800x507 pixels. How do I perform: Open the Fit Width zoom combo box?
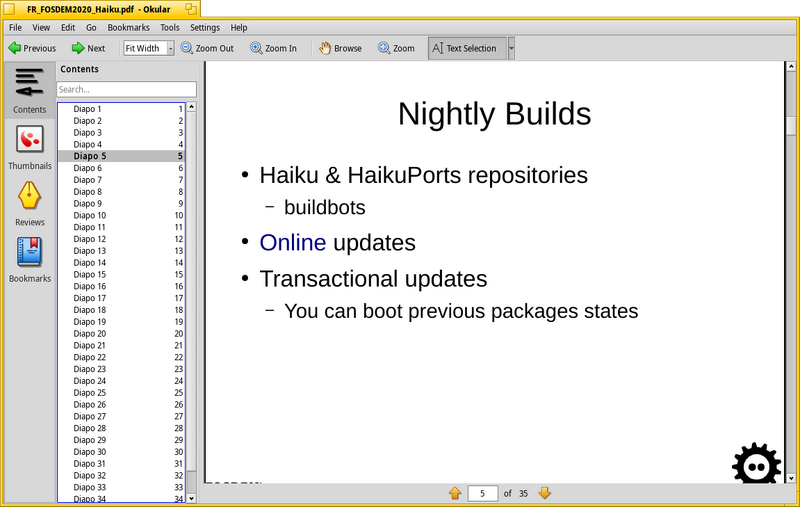pyautogui.click(x=148, y=48)
